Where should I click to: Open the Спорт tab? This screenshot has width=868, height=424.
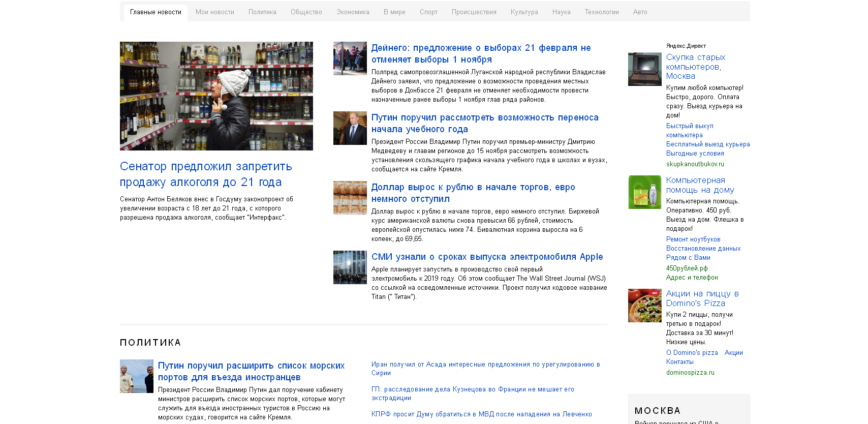click(428, 12)
